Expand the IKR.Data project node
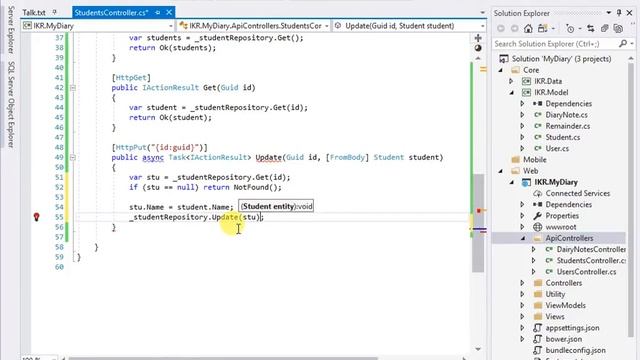This screenshot has width=640, height=360. [511, 81]
